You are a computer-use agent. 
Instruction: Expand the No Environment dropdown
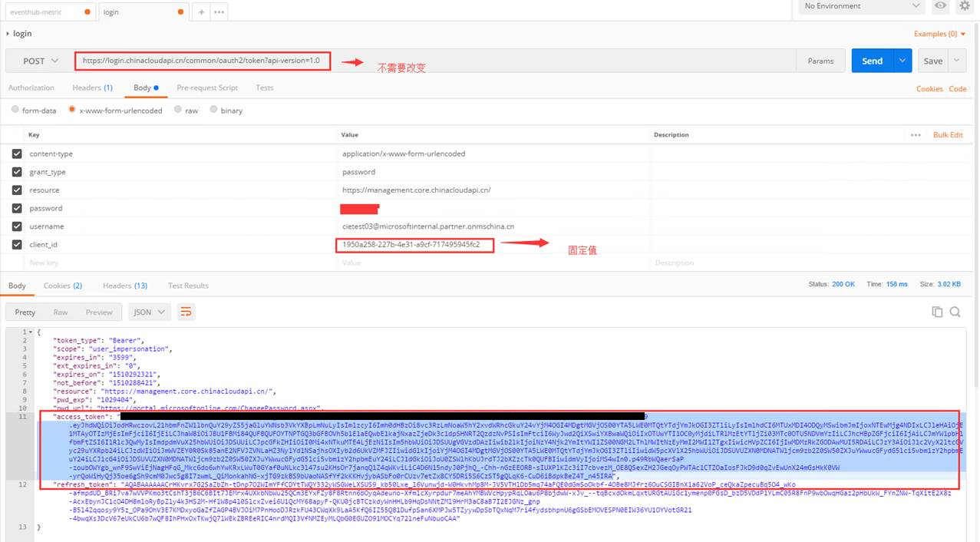(860, 6)
